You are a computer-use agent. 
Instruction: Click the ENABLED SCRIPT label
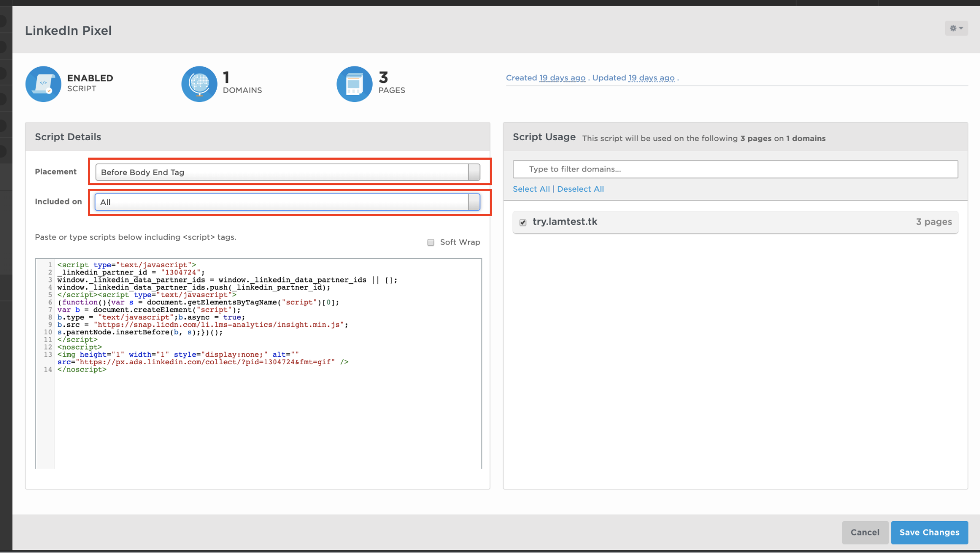click(x=90, y=83)
